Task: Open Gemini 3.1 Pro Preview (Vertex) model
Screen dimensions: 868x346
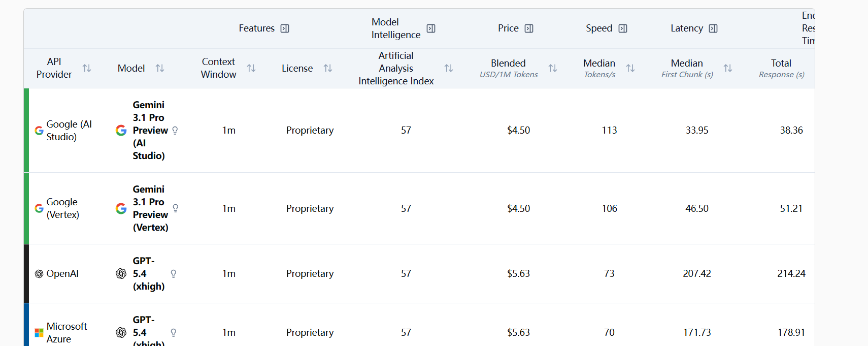Action: pyautogui.click(x=151, y=208)
